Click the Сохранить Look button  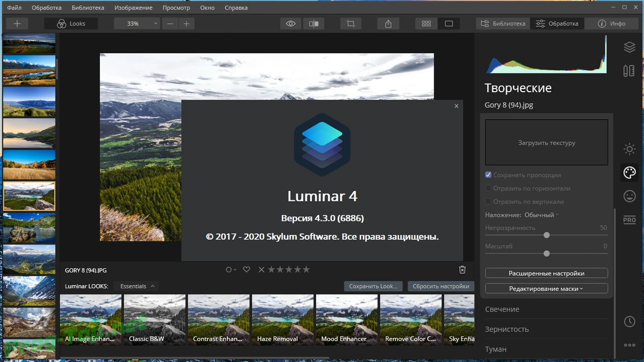point(374,286)
